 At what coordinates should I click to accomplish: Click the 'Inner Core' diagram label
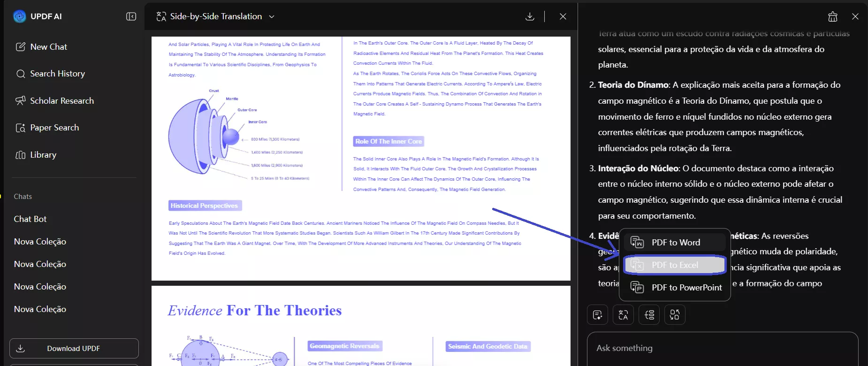point(258,122)
